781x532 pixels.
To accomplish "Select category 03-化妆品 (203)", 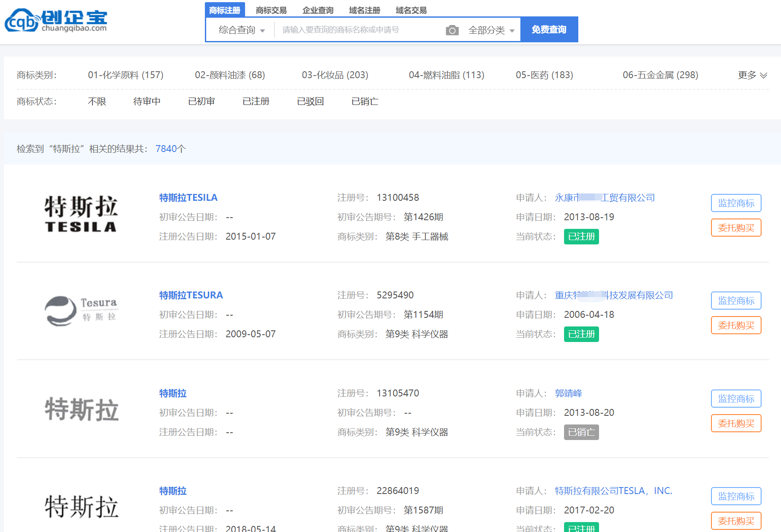I will (x=335, y=75).
